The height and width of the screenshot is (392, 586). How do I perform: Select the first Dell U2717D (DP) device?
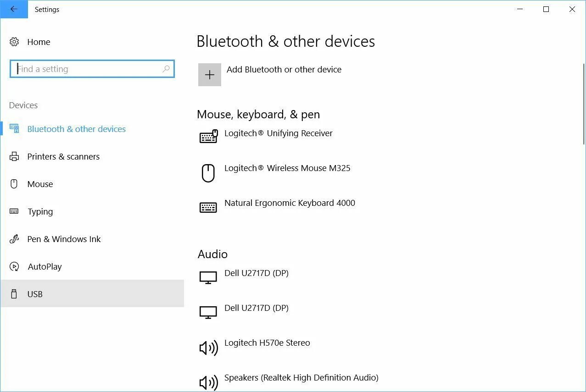tap(256, 273)
